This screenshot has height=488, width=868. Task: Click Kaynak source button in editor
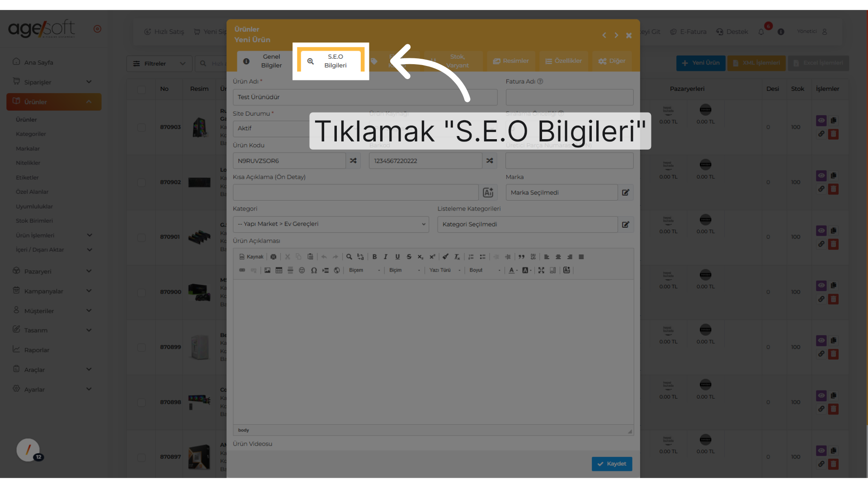(251, 257)
